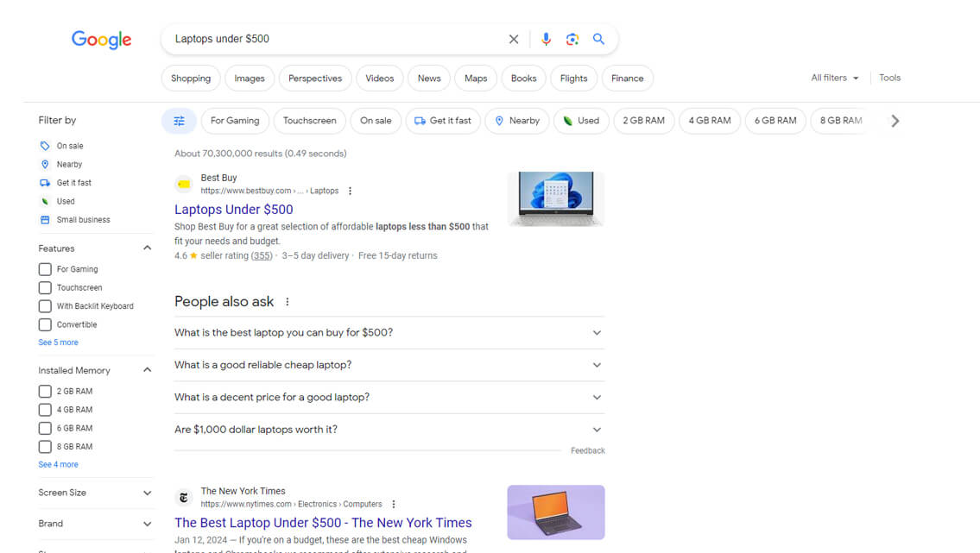The height and width of the screenshot is (553, 980).
Task: Switch to the Shopping tab
Action: [x=190, y=78]
